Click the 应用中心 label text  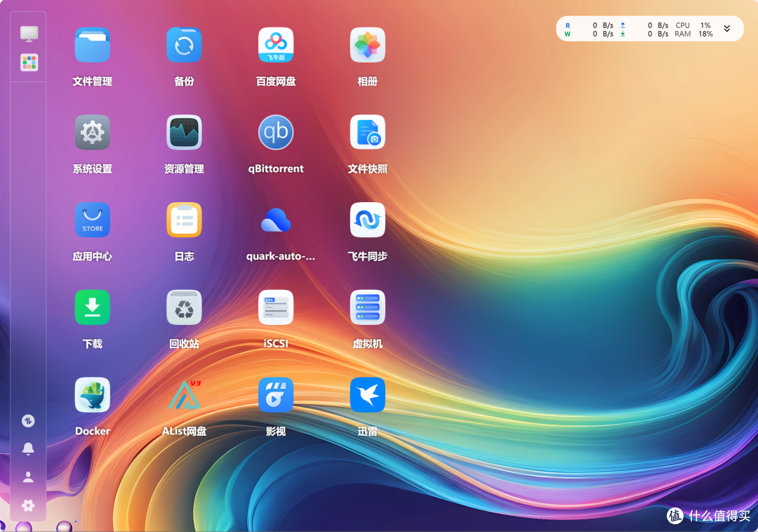pyautogui.click(x=93, y=256)
